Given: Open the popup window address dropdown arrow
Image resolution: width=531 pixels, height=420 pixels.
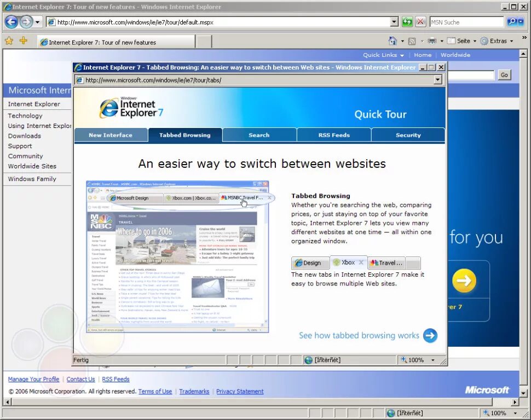Looking at the screenshot, I should click(x=438, y=80).
